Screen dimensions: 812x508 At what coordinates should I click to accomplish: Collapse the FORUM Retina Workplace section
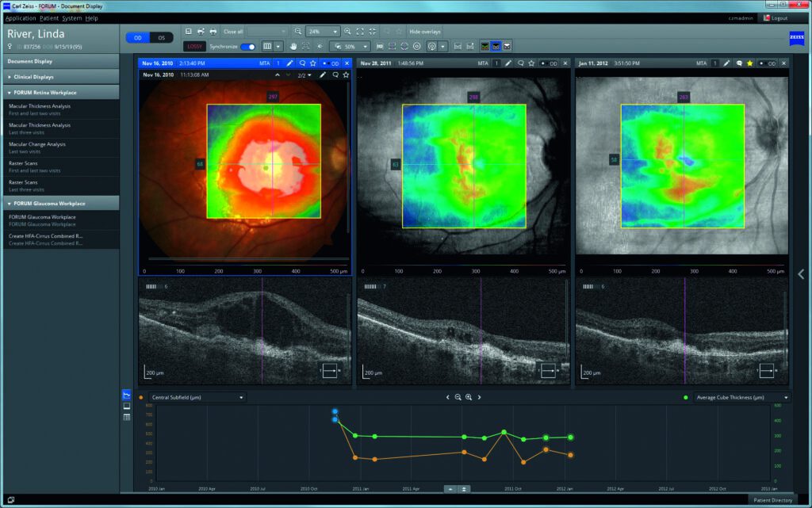[x=61, y=92]
